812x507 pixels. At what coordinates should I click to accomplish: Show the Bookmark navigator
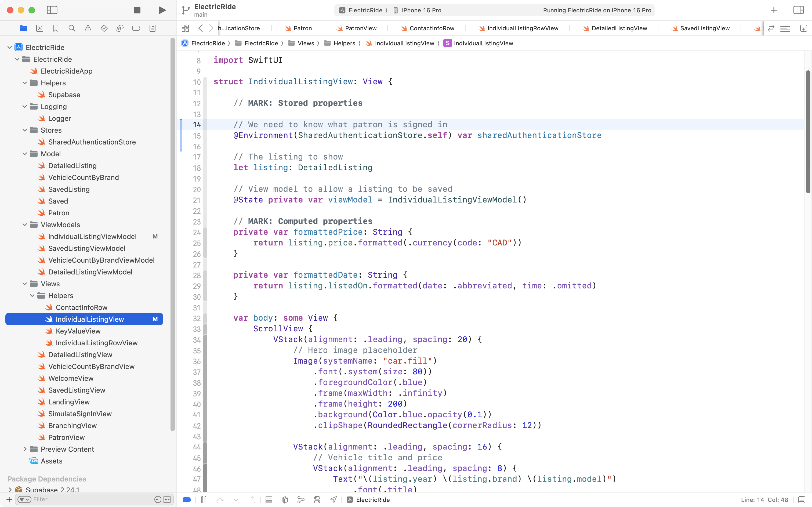pos(56,28)
